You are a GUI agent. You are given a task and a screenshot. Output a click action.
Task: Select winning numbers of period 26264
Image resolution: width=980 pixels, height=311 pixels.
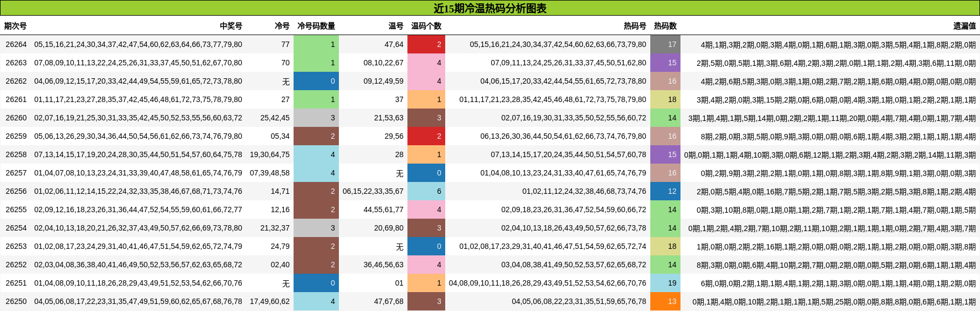tap(138, 44)
